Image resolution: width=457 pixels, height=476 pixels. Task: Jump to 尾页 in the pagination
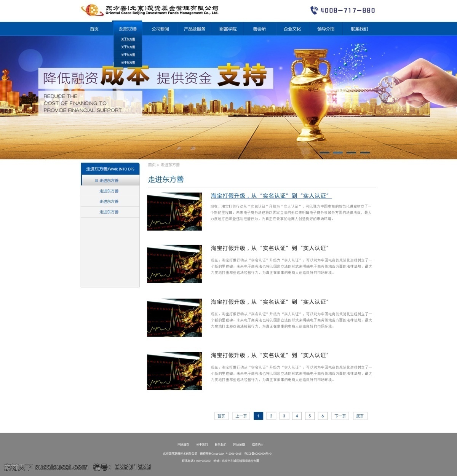(360, 416)
